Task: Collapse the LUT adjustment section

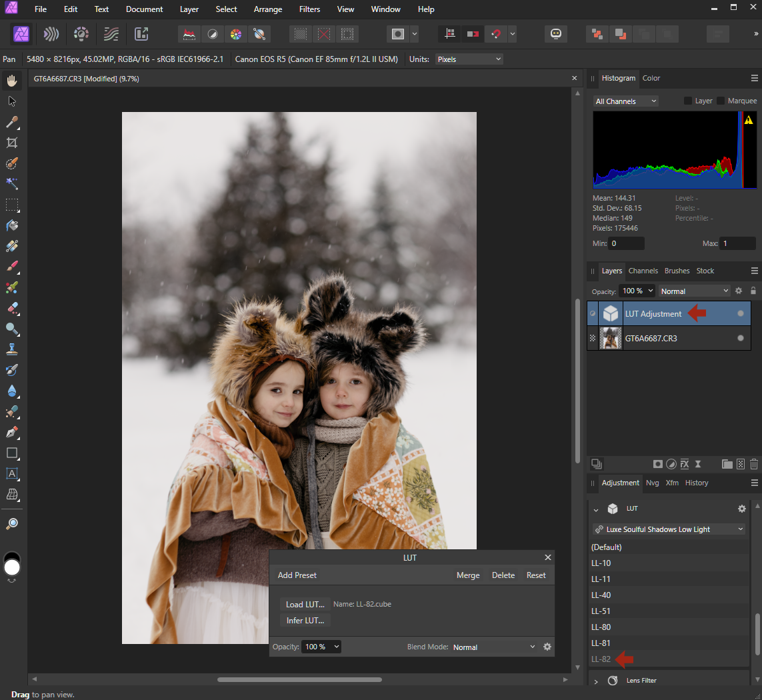Action: point(595,509)
